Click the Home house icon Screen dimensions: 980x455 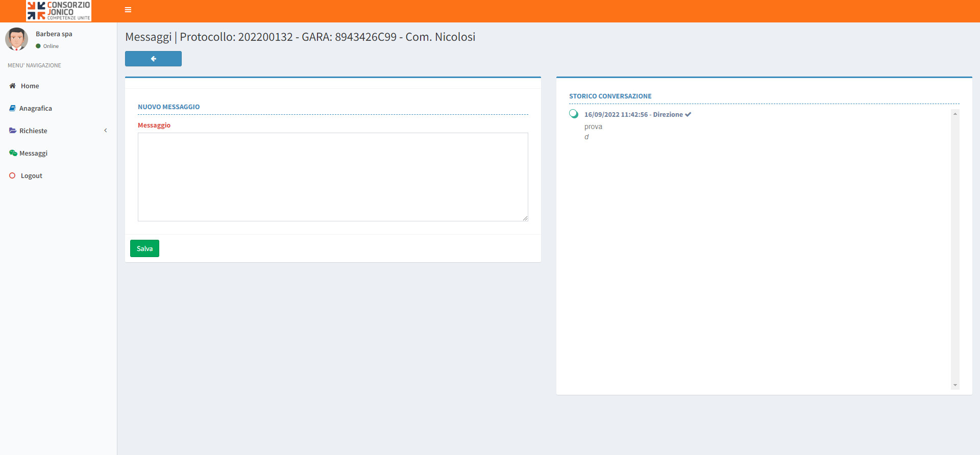[12, 86]
